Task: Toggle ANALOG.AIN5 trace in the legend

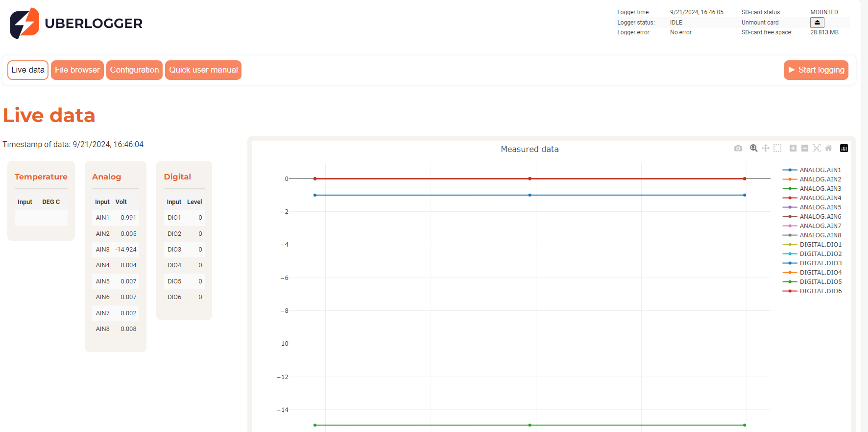Action: tap(812, 207)
